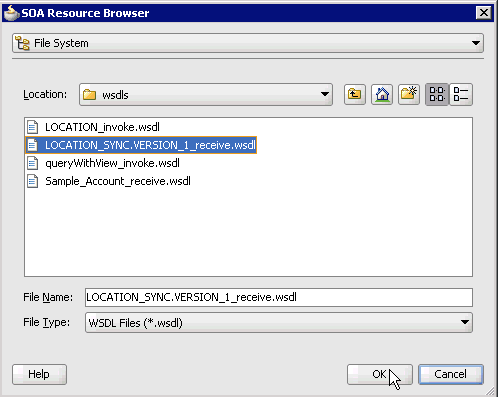Switch to the list view toggle
The width and height of the screenshot is (498, 397).
click(437, 94)
